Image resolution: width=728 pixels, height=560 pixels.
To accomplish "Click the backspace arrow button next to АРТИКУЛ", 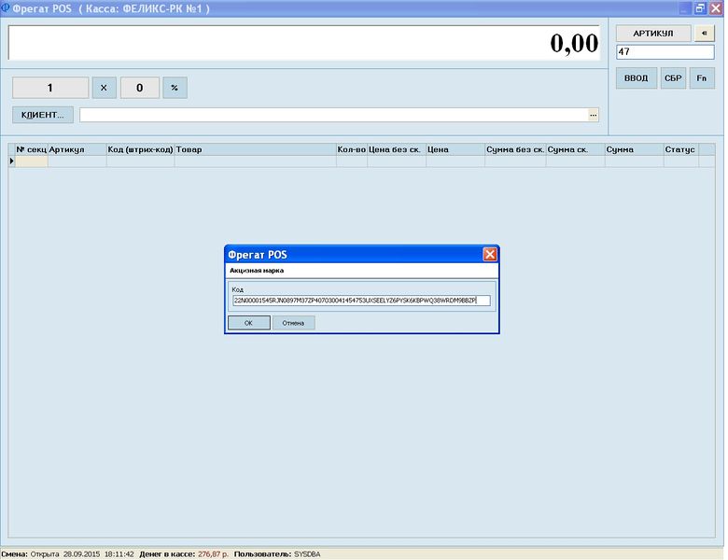I will [705, 34].
